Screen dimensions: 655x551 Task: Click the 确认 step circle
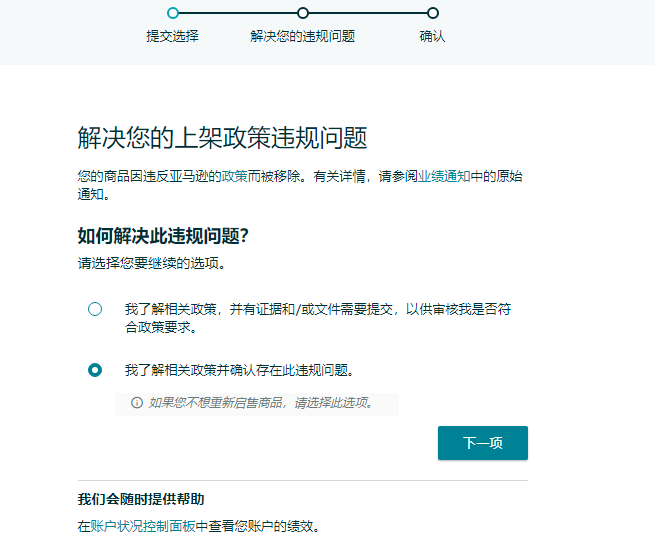coord(433,13)
